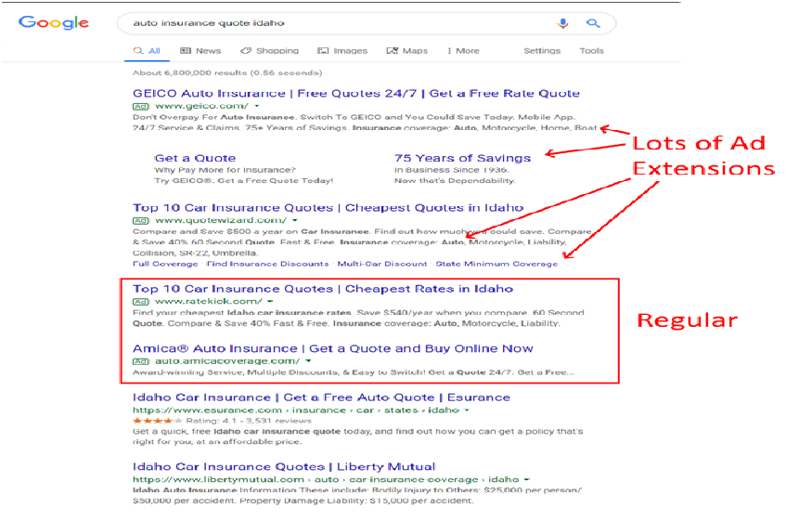This screenshot has width=812, height=521.
Task: Click the auto.amicacoverage.com display URL
Action: pos(227,361)
